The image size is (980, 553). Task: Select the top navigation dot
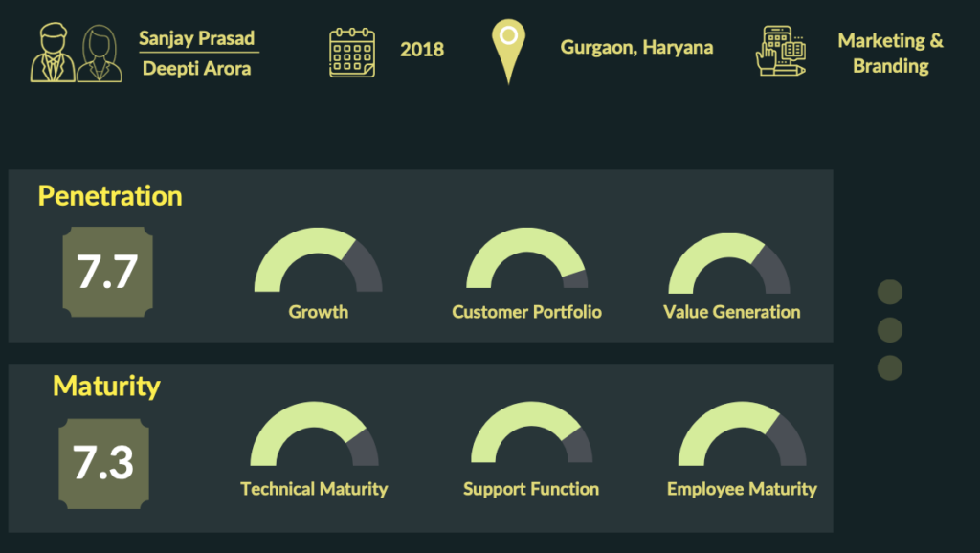(x=890, y=292)
